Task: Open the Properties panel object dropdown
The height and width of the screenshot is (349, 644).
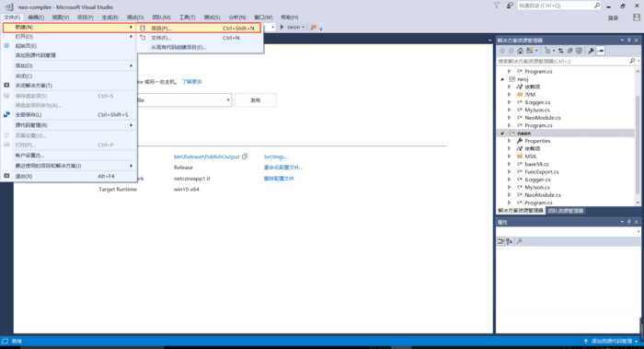Action: pyautogui.click(x=638, y=232)
